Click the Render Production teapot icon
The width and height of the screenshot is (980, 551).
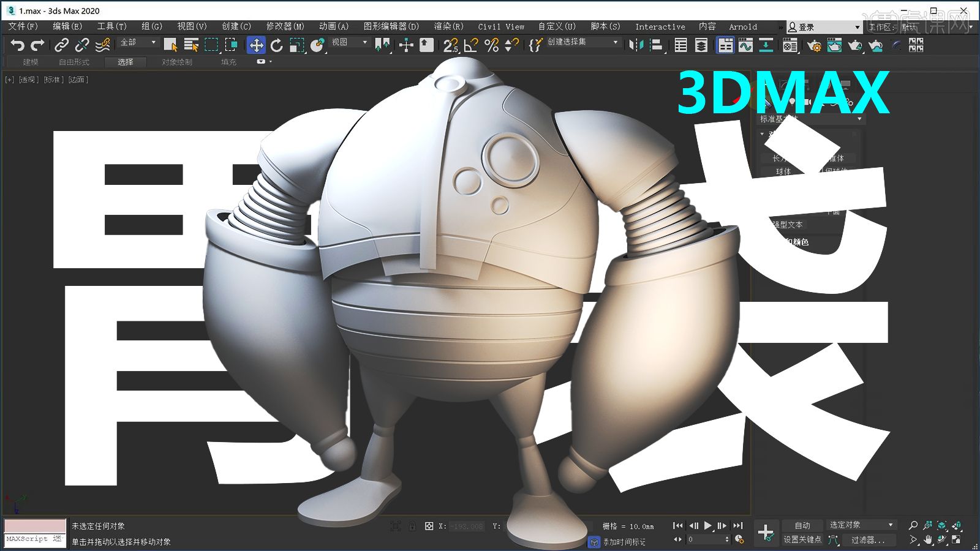(853, 45)
